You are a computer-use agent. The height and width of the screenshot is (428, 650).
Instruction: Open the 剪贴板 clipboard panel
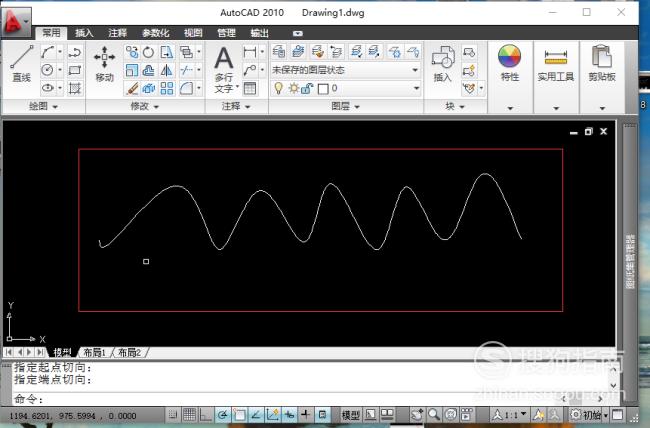[x=601, y=63]
